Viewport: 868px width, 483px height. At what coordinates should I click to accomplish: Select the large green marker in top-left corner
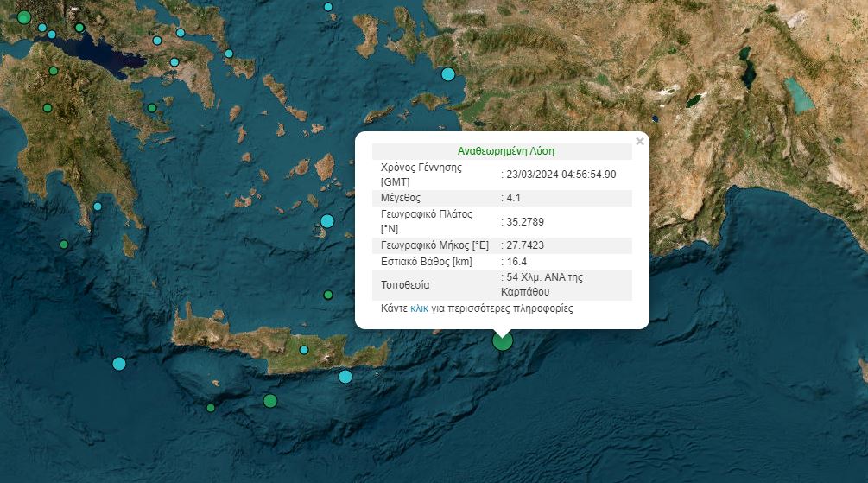click(24, 16)
